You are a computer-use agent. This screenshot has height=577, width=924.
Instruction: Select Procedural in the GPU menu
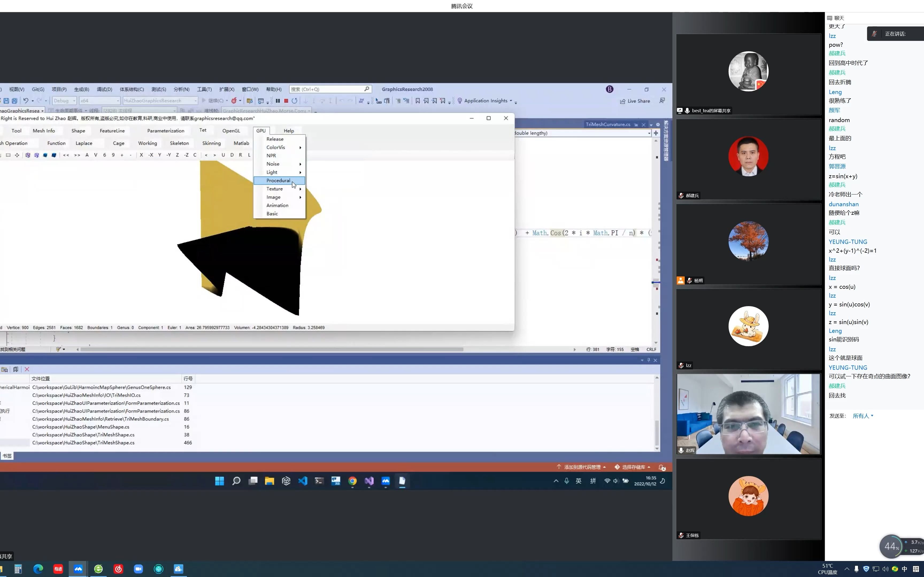pos(278,181)
